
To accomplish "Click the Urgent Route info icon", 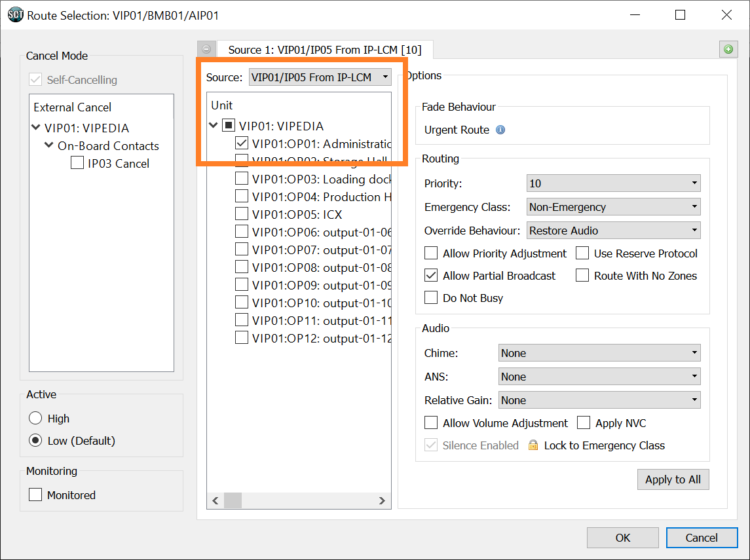I will [500, 130].
